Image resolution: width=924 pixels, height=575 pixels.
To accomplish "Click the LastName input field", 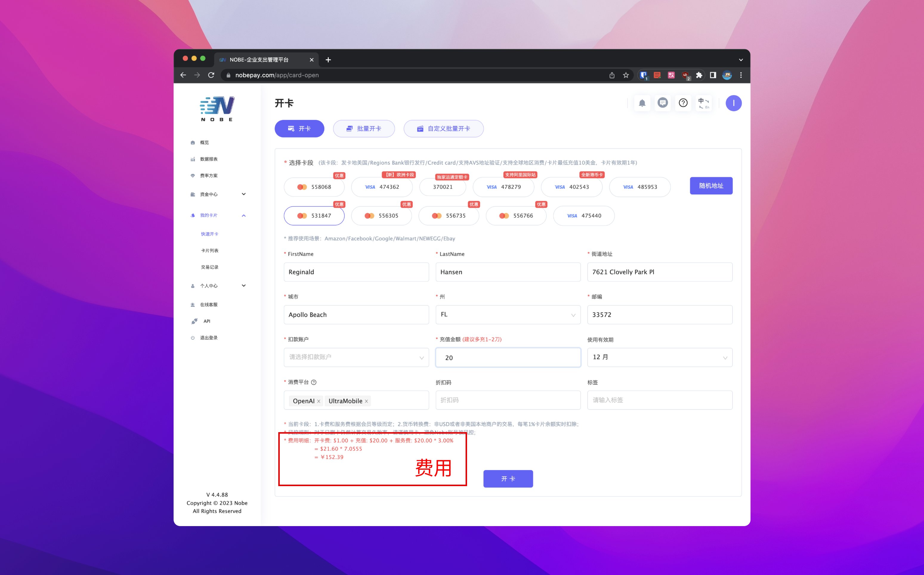I will (508, 272).
